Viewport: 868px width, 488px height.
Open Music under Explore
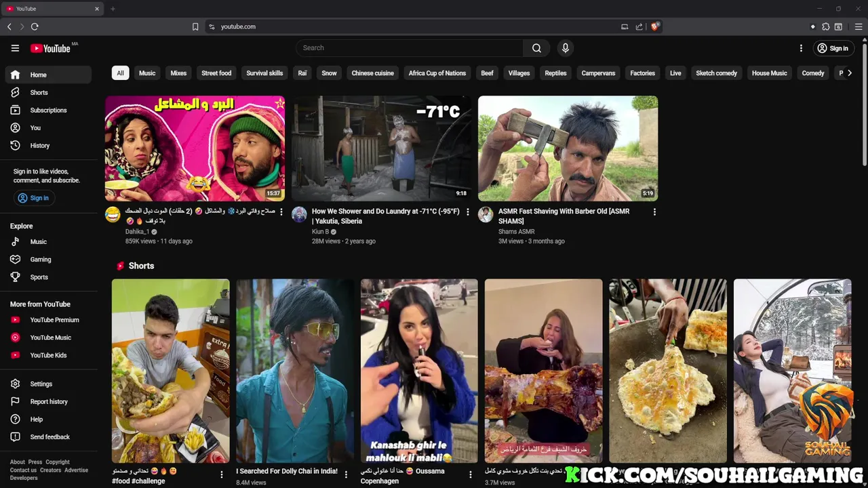pos(47,241)
